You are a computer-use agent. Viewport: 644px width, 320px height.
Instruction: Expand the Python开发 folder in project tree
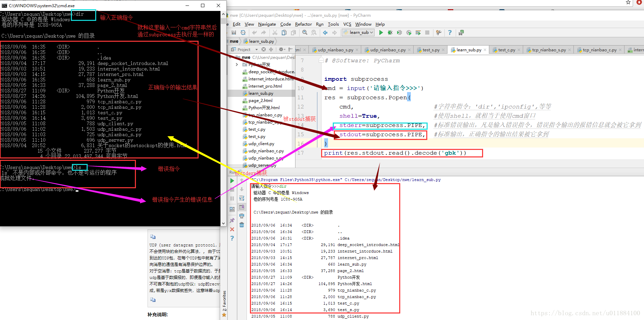[237, 64]
